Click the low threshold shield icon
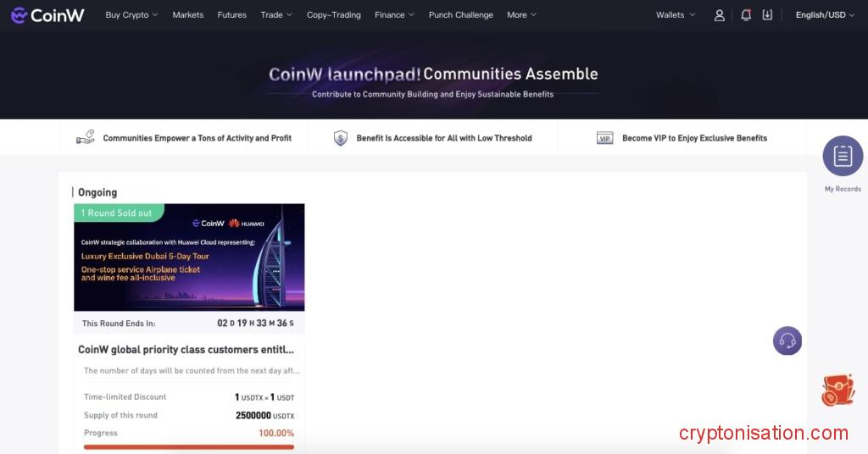 (341, 138)
